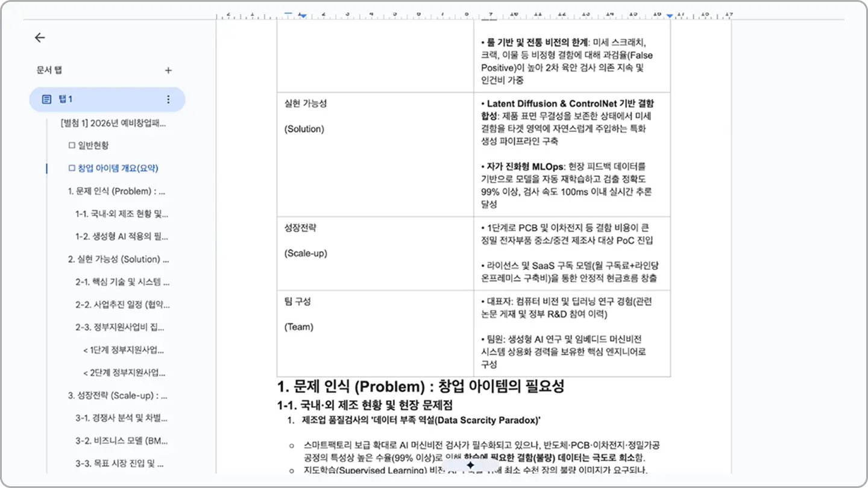Navigate to '3-3. 목표 시장 진입 및' outline item
Image resolution: width=868 pixels, height=488 pixels.
click(120, 464)
